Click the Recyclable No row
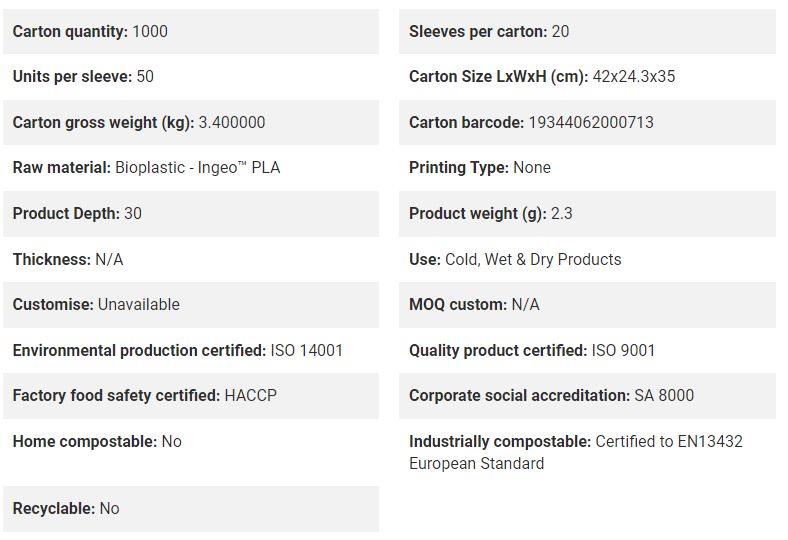This screenshot has width=788, height=540. pyautogui.click(x=191, y=509)
